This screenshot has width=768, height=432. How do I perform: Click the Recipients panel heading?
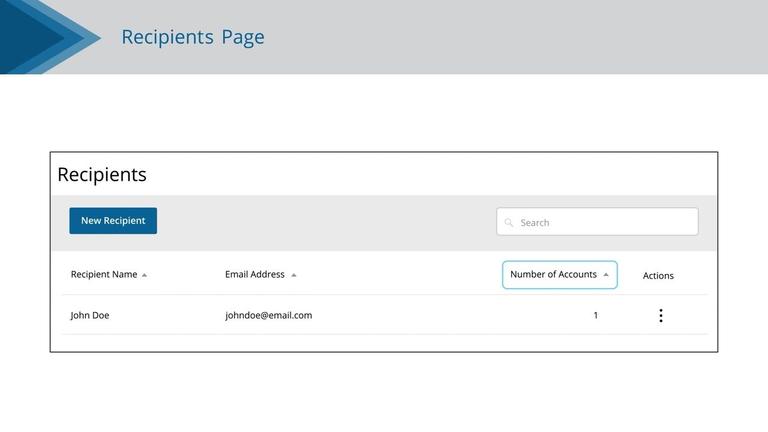[102, 174]
